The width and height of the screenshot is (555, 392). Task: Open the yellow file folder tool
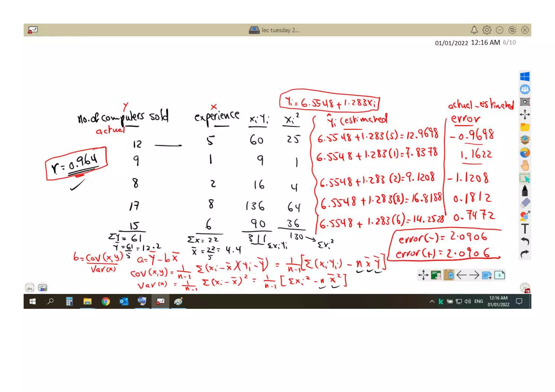[x=525, y=127]
